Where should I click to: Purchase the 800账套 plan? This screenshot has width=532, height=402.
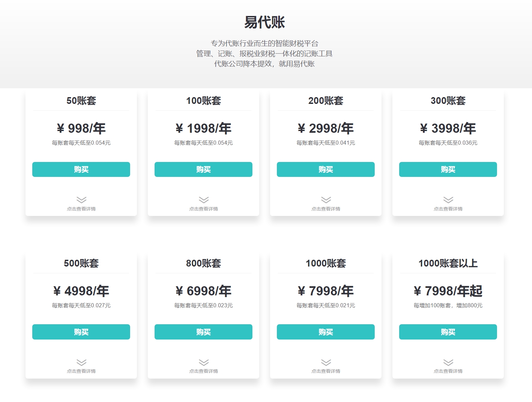[203, 332]
